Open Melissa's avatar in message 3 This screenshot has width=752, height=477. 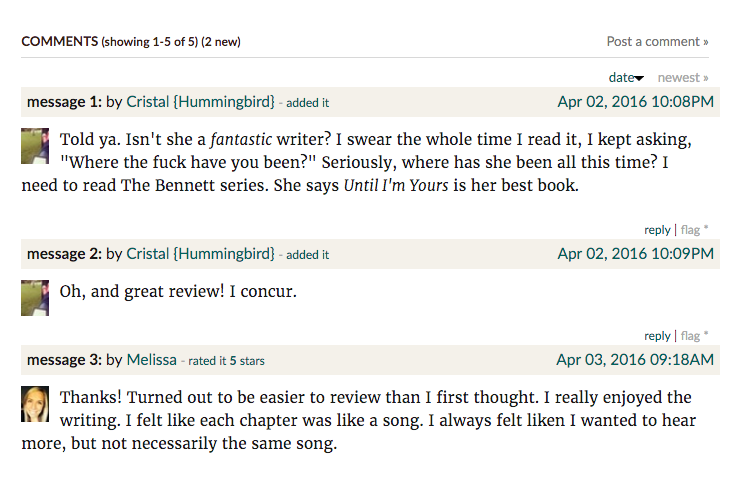(35, 404)
